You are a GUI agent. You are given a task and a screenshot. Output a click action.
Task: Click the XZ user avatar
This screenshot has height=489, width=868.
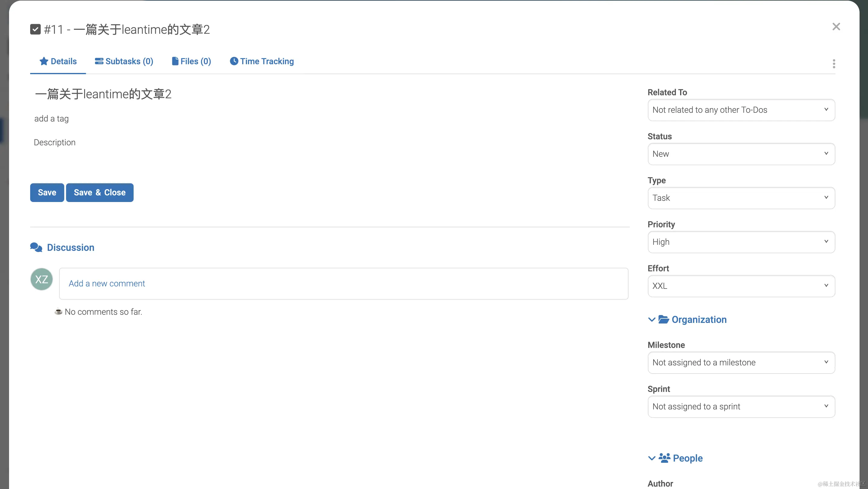41,279
